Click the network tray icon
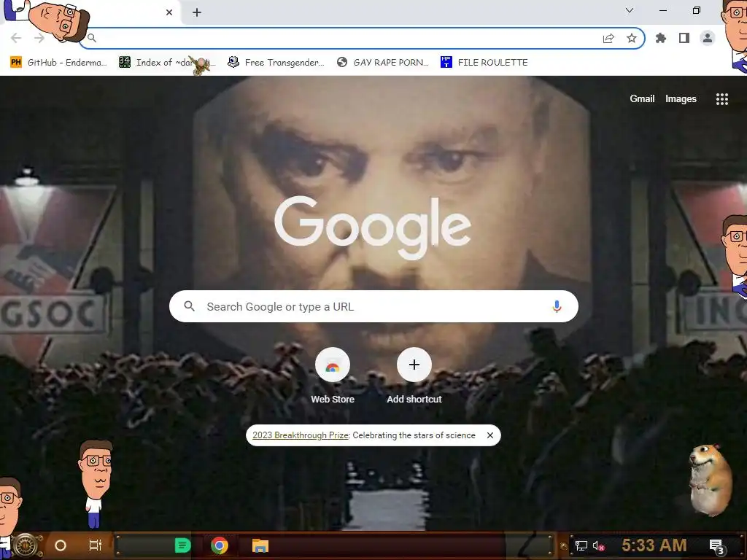 581,545
